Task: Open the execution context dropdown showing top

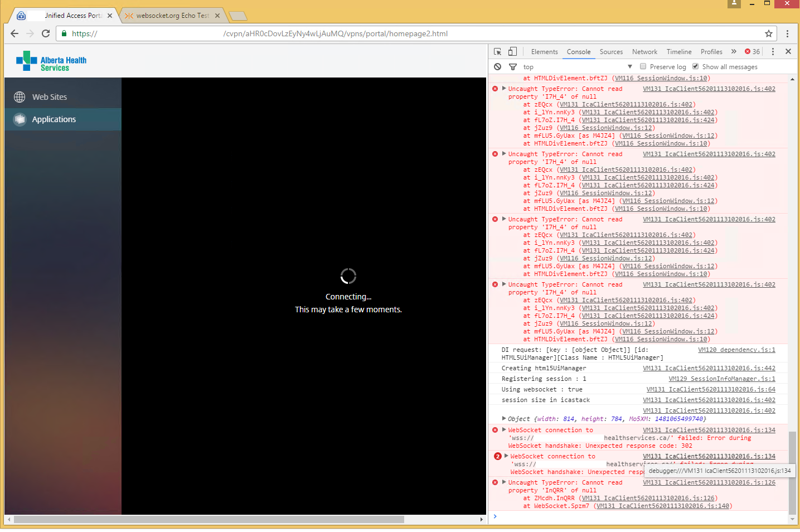Action: (577, 66)
